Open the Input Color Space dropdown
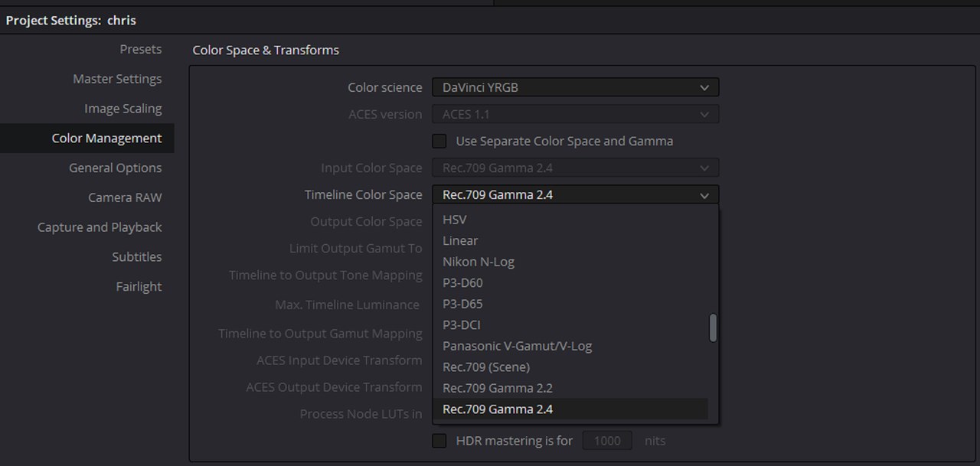The height and width of the screenshot is (466, 980). 576,168
